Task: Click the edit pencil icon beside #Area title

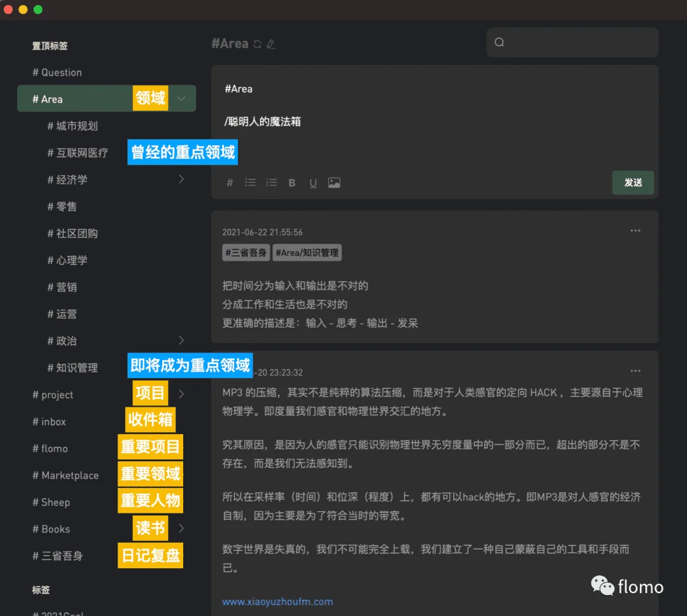Action: [271, 44]
